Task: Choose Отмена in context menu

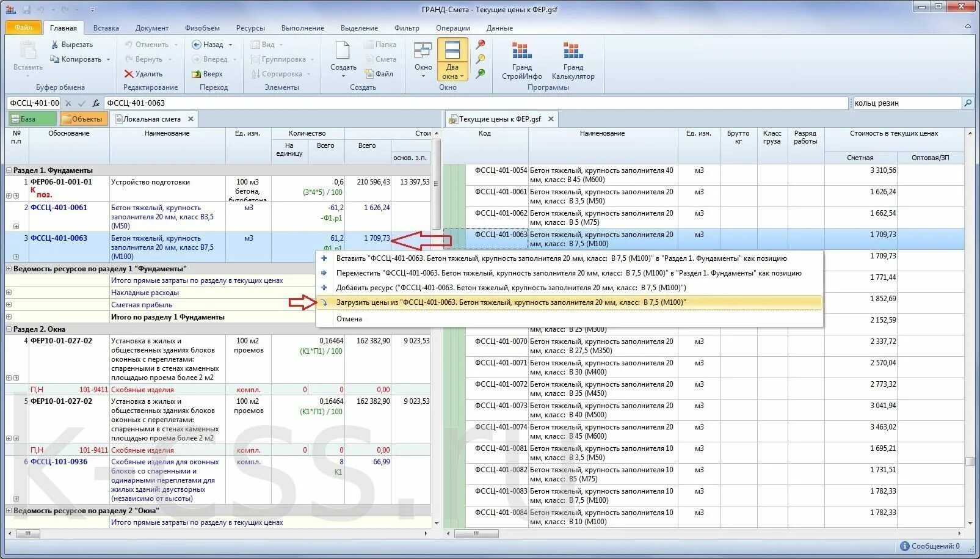Action: click(x=569, y=319)
